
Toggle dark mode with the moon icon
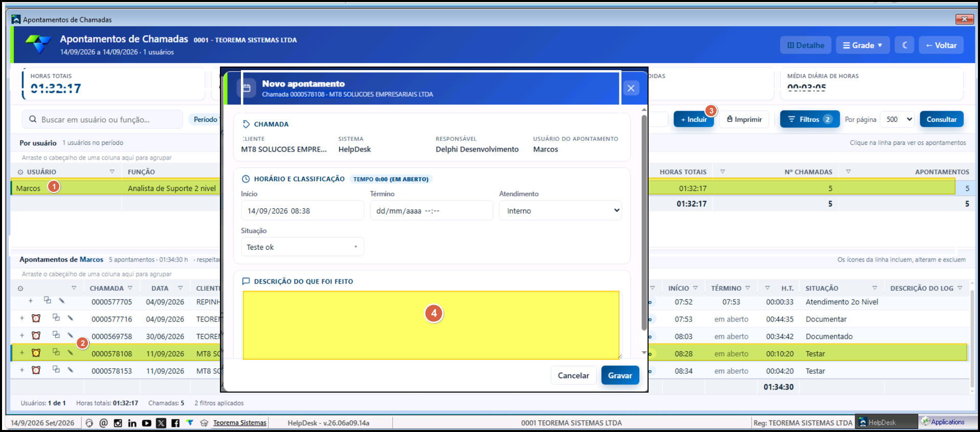[904, 45]
